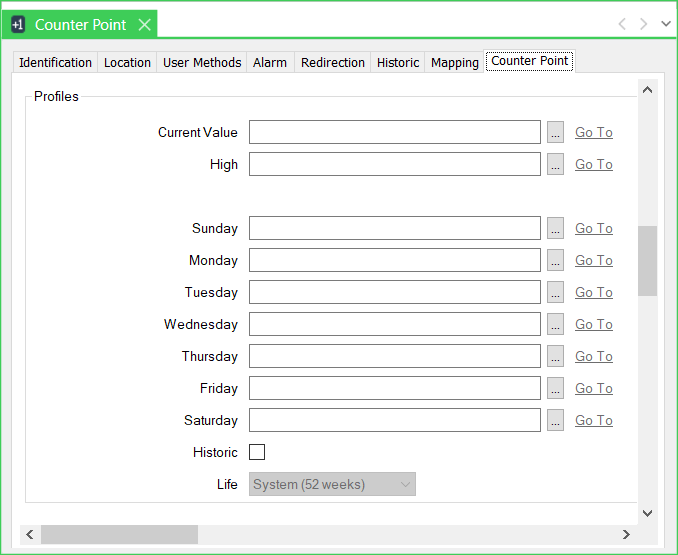Click the vertical scrollbar thumb
Image resolution: width=678 pixels, height=555 pixels.
coord(647,260)
